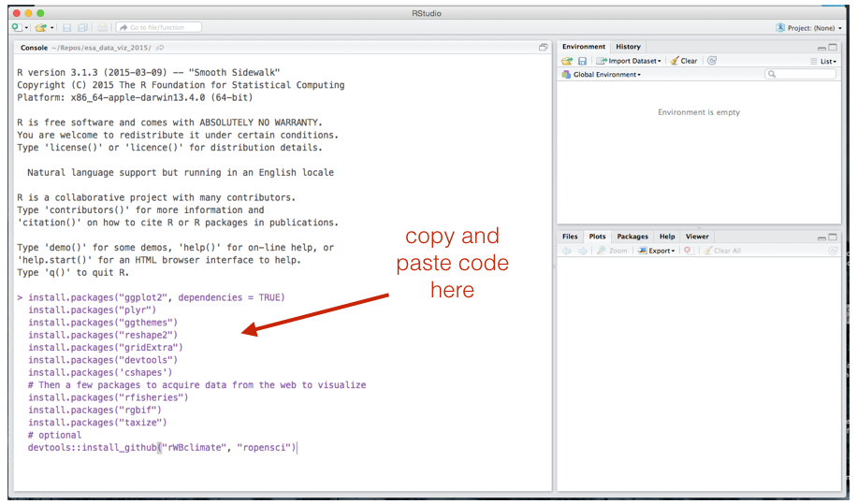
Task: Click the 'Environment is empty' message
Action: [x=699, y=112]
